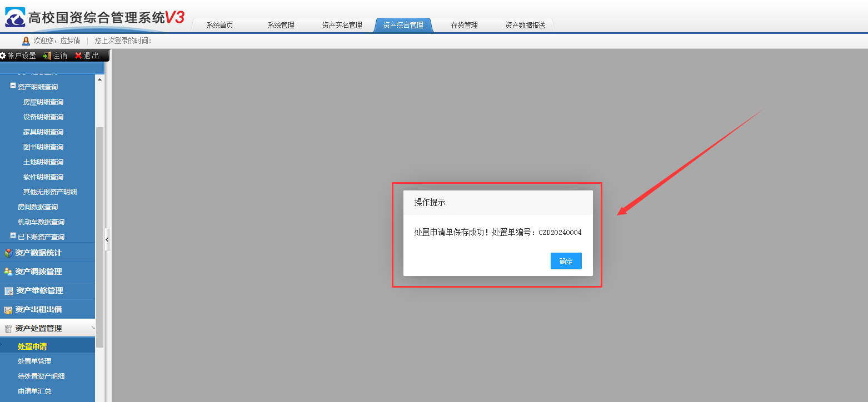Open 处置单管理 in the sidebar
The width and height of the screenshot is (868, 402).
[x=34, y=361]
